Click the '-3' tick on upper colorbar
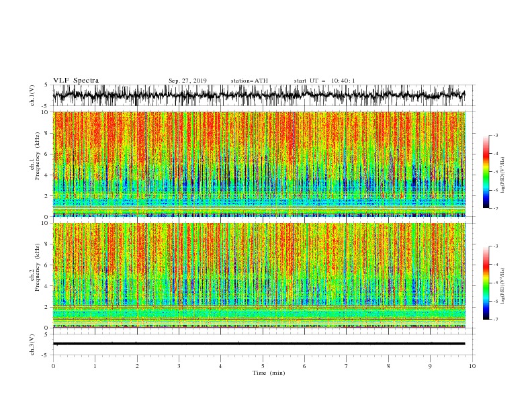This screenshot has height=411, width=532. pos(495,135)
